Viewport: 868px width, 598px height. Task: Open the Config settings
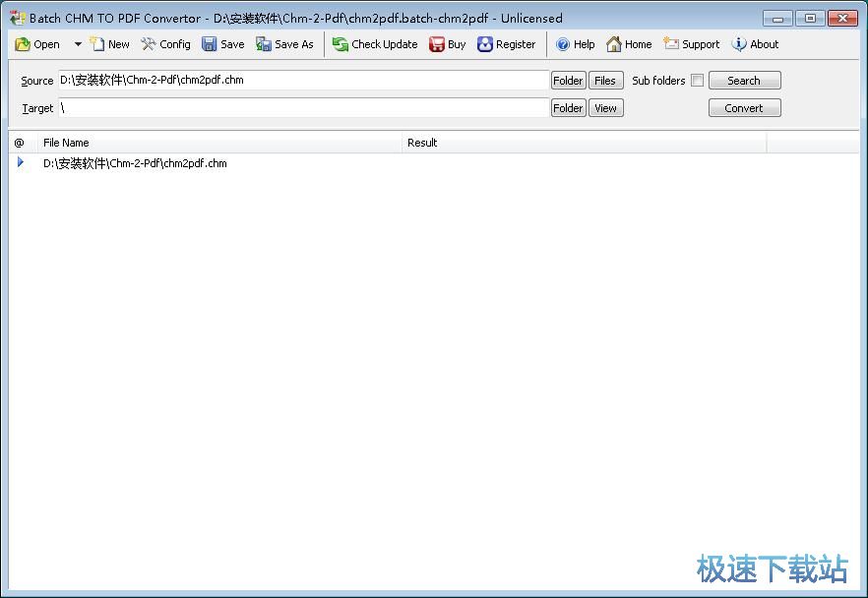[165, 44]
